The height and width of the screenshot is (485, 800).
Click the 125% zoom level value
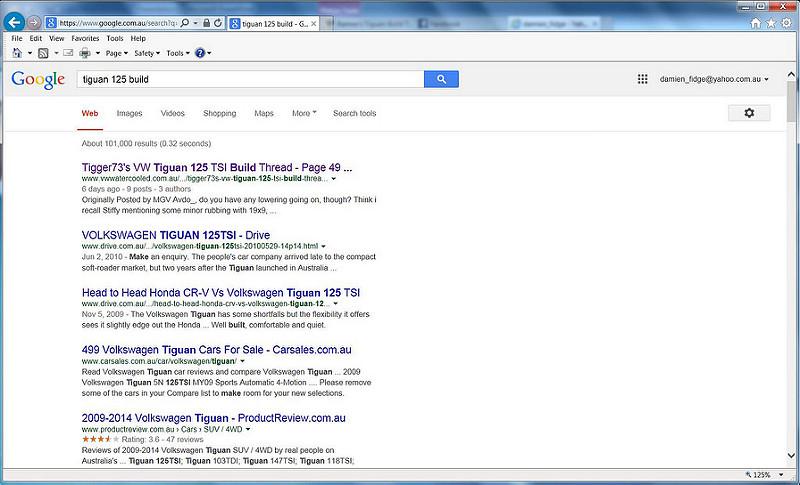(762, 475)
